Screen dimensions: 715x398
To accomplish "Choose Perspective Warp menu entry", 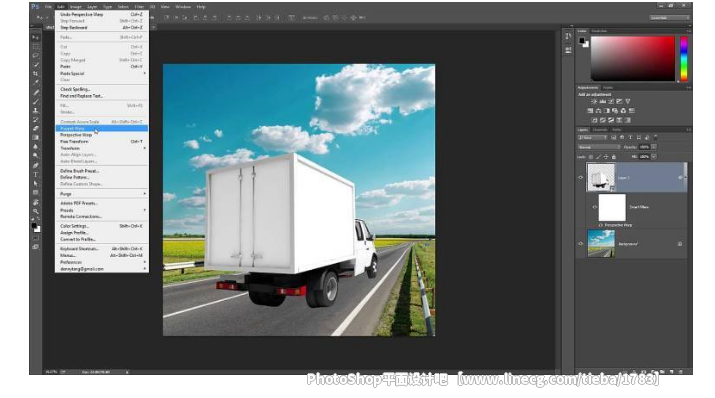I will pos(102,135).
